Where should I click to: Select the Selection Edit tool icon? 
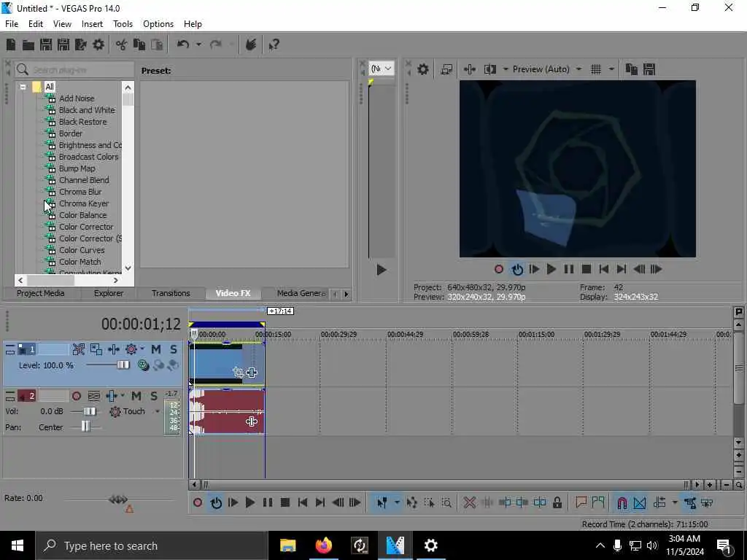point(429,502)
